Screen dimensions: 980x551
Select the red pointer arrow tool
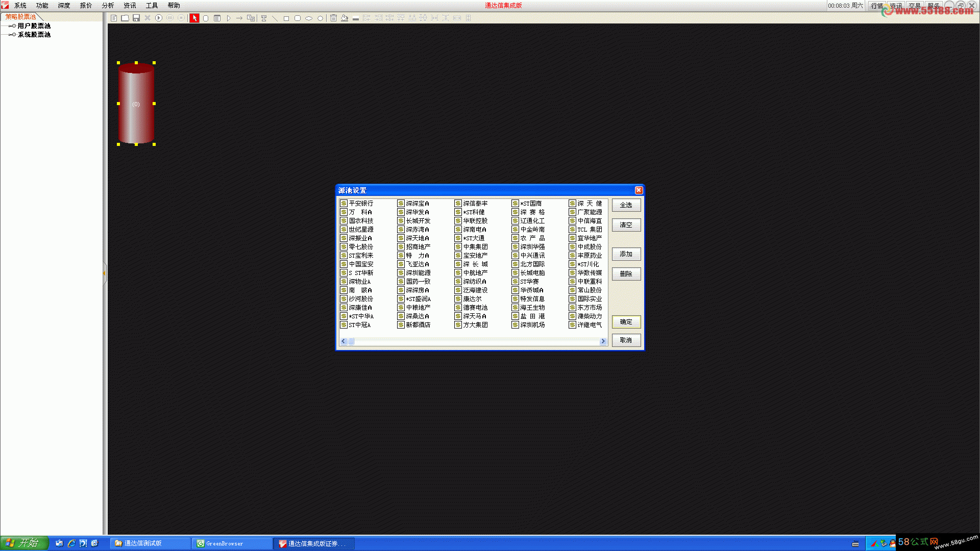[x=194, y=18]
